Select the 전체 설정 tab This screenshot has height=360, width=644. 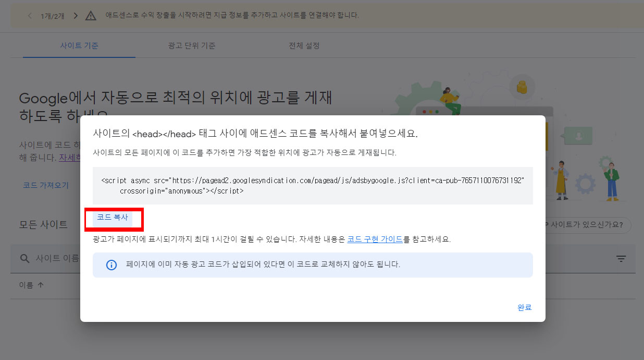[304, 45]
